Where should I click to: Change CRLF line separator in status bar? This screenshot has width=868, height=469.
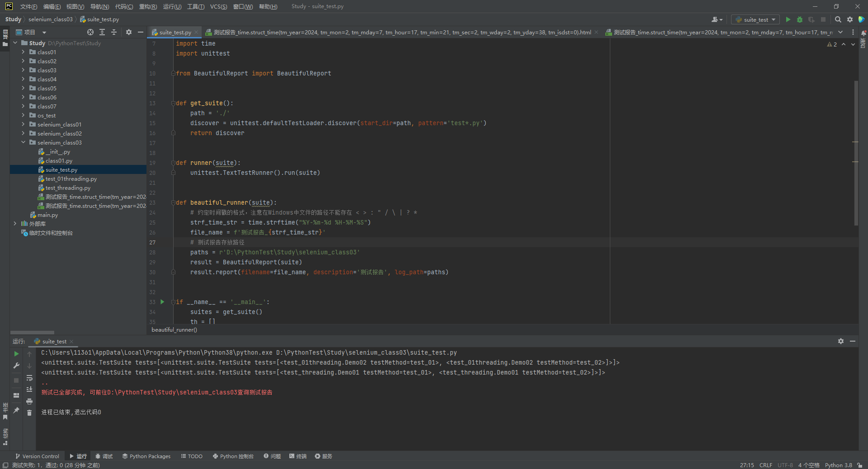[x=766, y=465]
